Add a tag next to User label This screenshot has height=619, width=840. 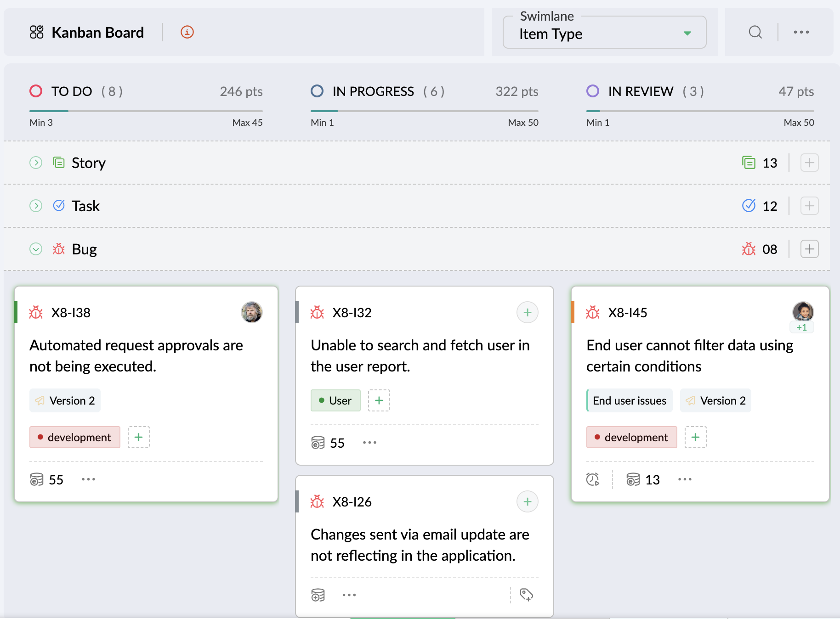379,400
